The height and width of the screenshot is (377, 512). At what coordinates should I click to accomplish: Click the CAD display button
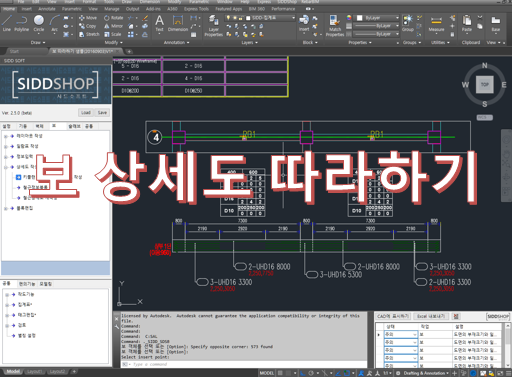pyautogui.click(x=393, y=316)
